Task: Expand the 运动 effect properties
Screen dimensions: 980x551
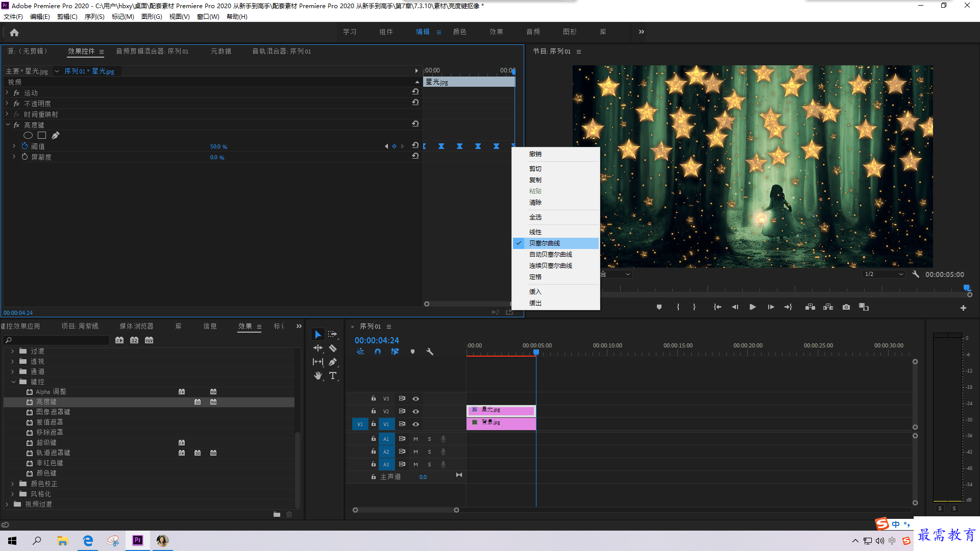Action: [7, 92]
